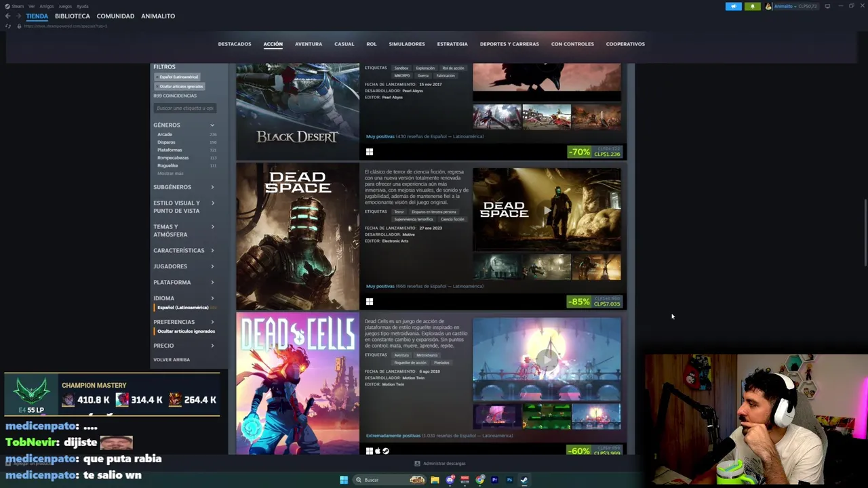868x488 pixels.
Task: Expand the Plataforma filter section
Action: pos(184,282)
